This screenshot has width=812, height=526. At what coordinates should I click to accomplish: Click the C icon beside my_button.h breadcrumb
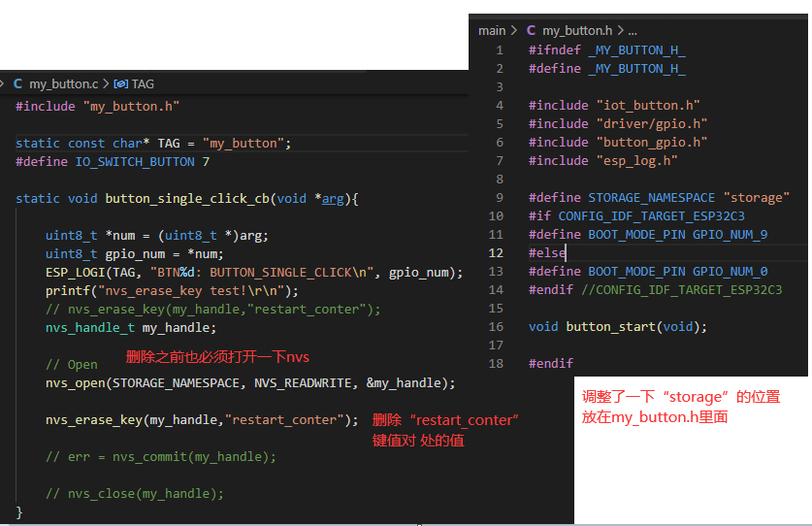click(x=531, y=31)
